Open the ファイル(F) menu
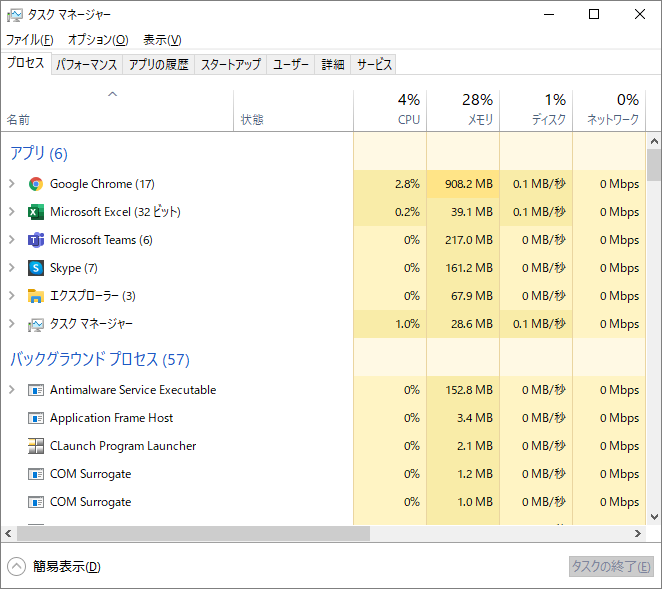 tap(30, 40)
